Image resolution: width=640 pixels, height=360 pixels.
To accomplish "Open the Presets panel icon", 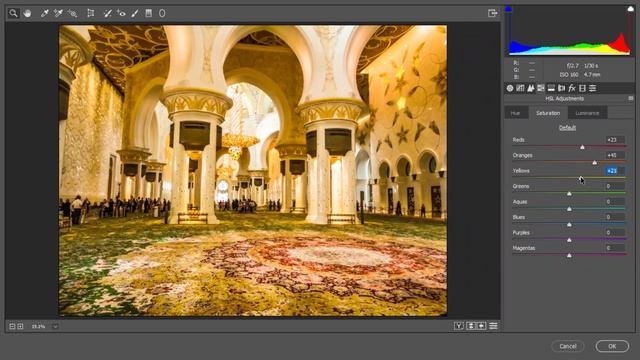I will pyautogui.click(x=593, y=88).
